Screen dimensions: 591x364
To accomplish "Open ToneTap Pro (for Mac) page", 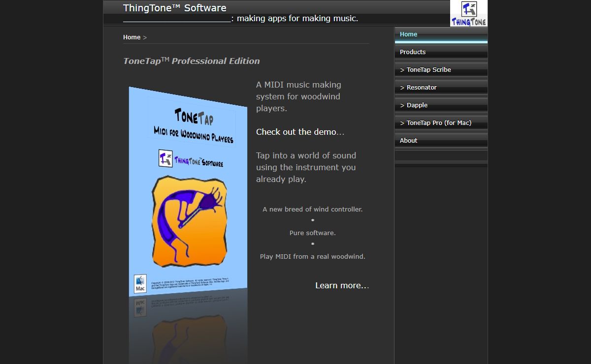I will coord(441,123).
